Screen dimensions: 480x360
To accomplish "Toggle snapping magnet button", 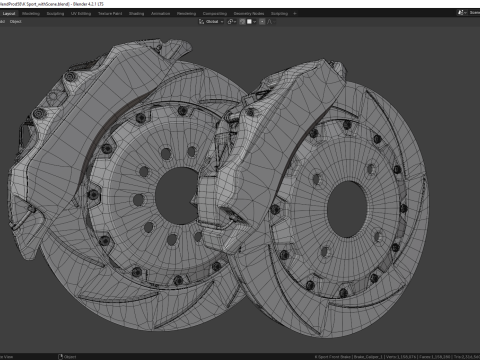I will point(242,22).
